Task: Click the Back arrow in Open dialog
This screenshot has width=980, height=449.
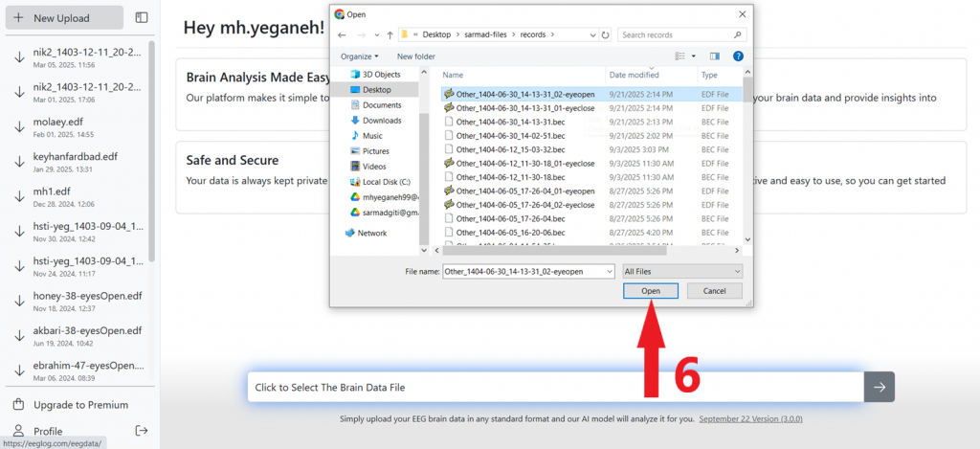Action: pyautogui.click(x=342, y=35)
